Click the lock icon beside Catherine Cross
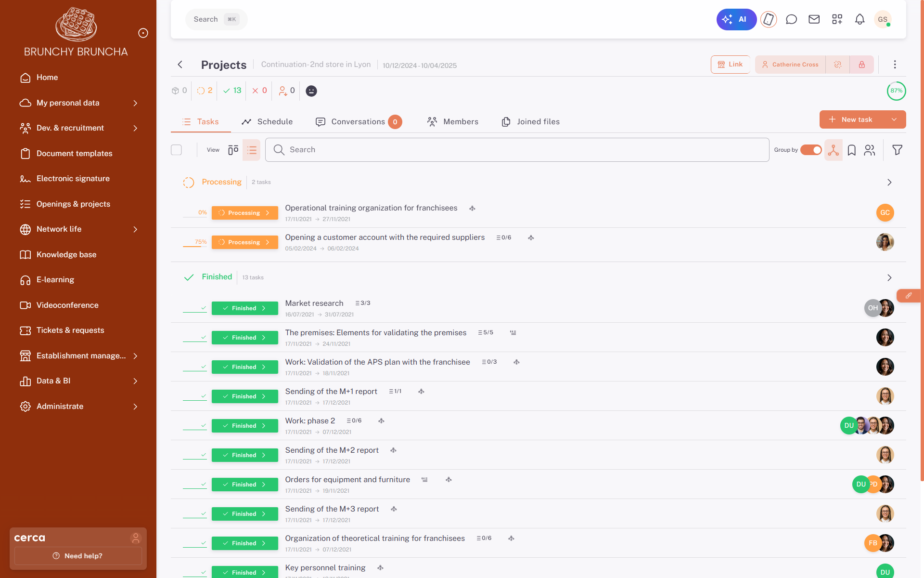924x578 pixels. (861, 65)
